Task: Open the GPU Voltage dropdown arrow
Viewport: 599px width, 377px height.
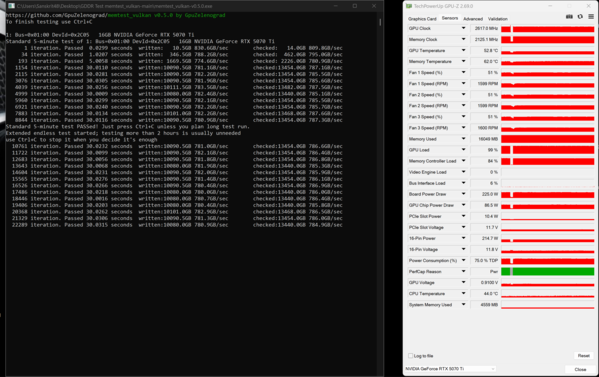Action: tap(463, 283)
